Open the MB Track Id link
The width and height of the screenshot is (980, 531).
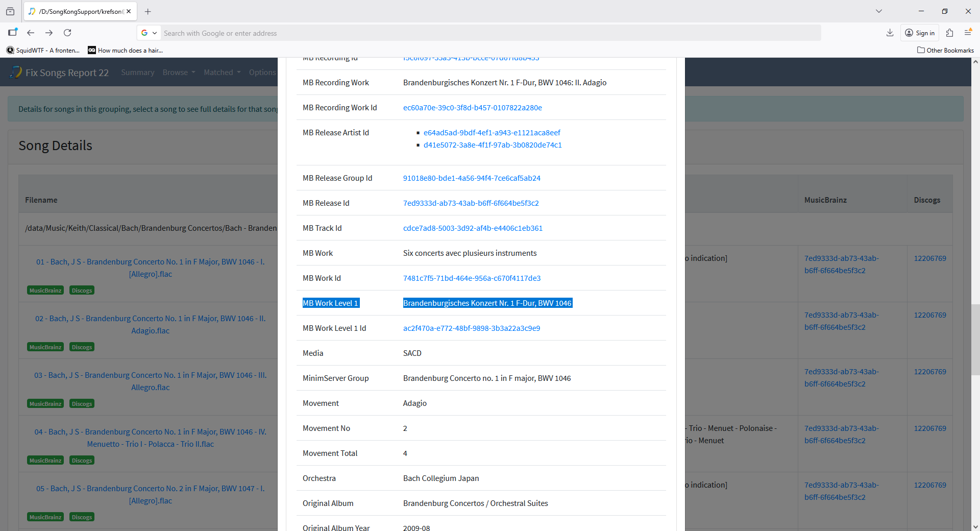pyautogui.click(x=473, y=228)
